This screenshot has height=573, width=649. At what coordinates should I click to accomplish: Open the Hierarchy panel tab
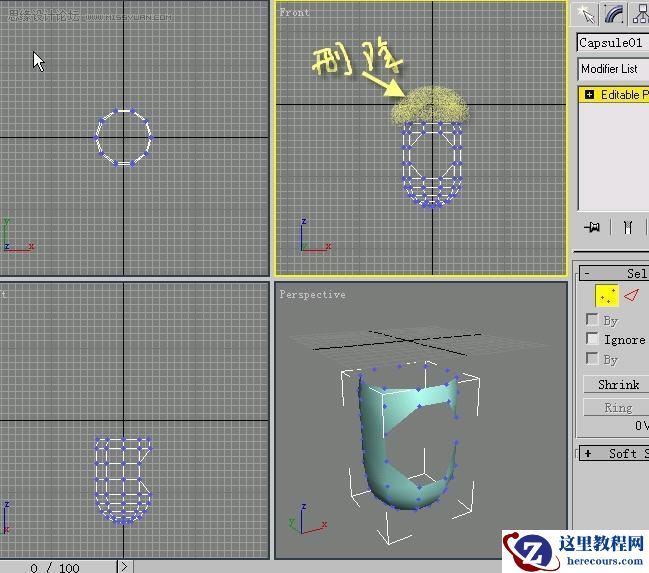point(640,14)
